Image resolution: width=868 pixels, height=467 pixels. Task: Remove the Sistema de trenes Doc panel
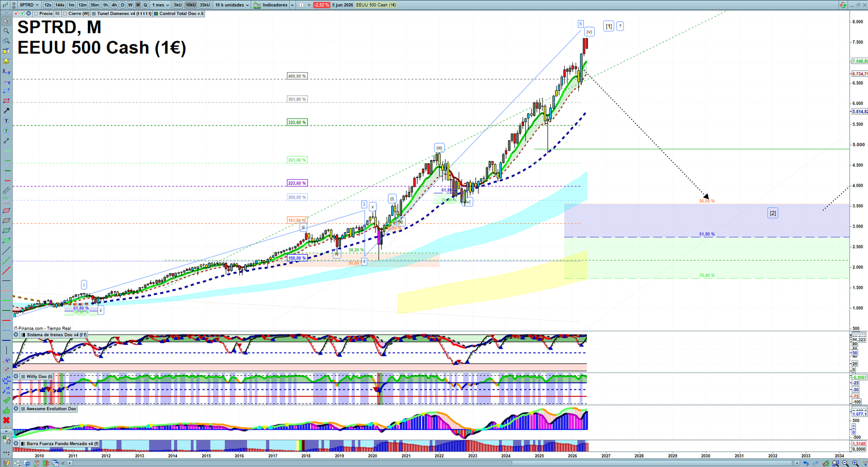click(x=16, y=335)
